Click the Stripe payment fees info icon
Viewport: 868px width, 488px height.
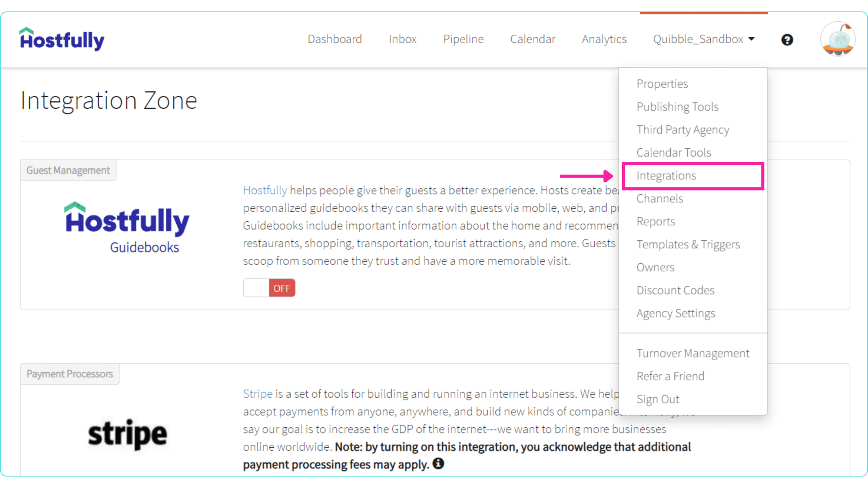click(x=438, y=463)
